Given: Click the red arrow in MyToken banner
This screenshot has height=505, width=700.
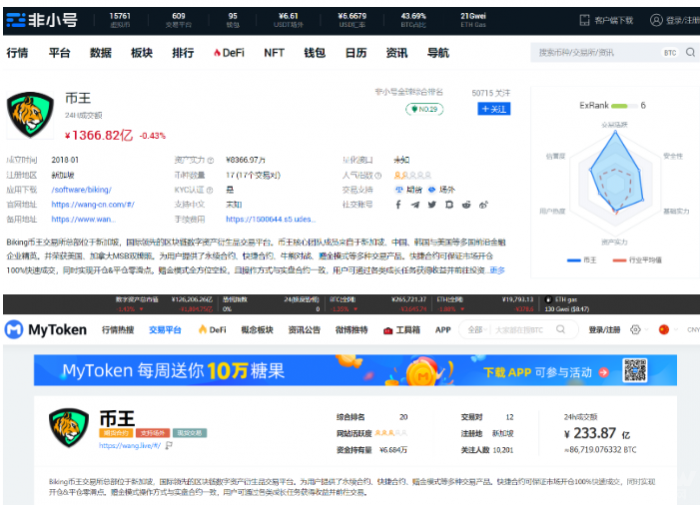Looking at the screenshot, I should point(604,372).
